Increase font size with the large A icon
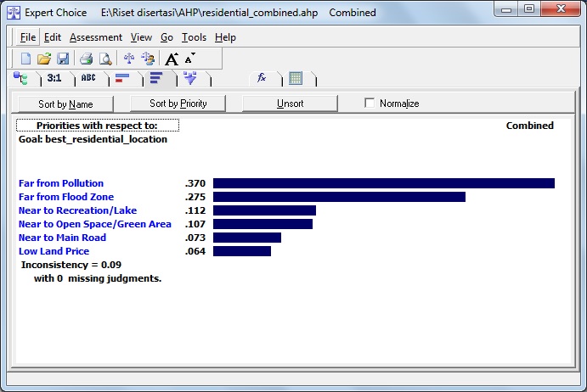This screenshot has height=392, width=587. [172, 59]
